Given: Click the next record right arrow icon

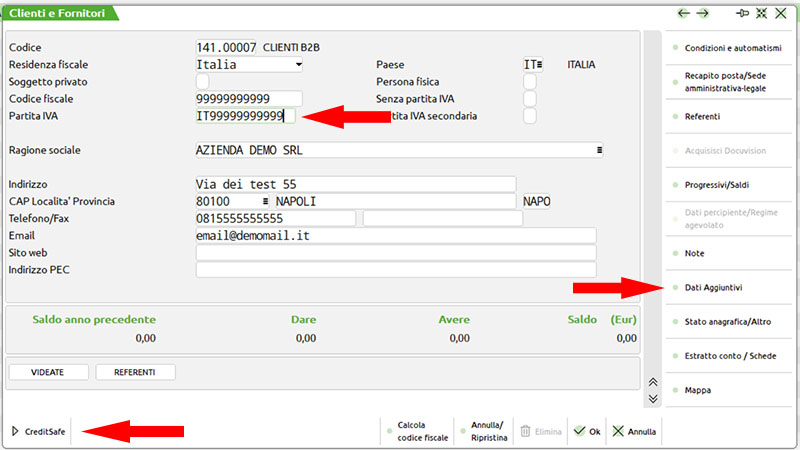Looking at the screenshot, I should [702, 13].
